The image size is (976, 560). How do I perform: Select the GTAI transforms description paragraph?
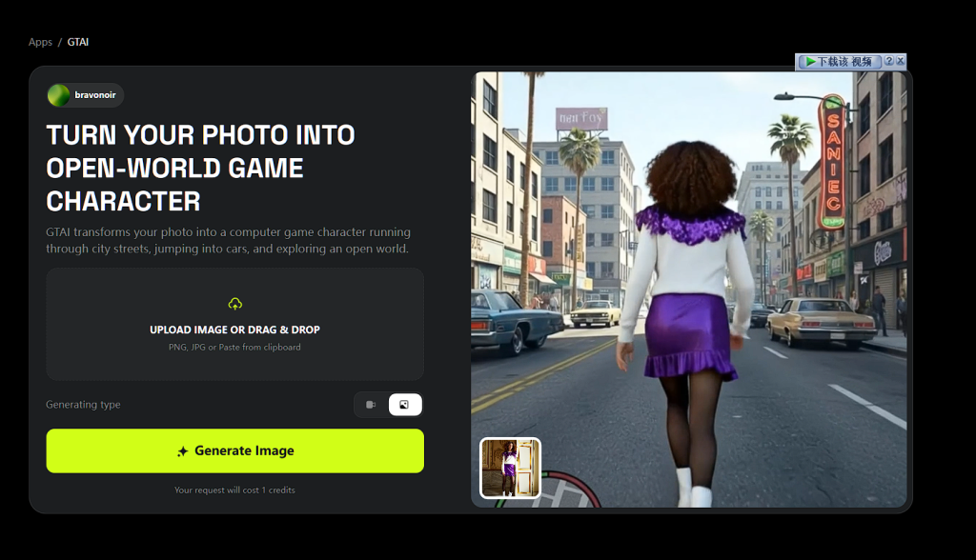(228, 240)
